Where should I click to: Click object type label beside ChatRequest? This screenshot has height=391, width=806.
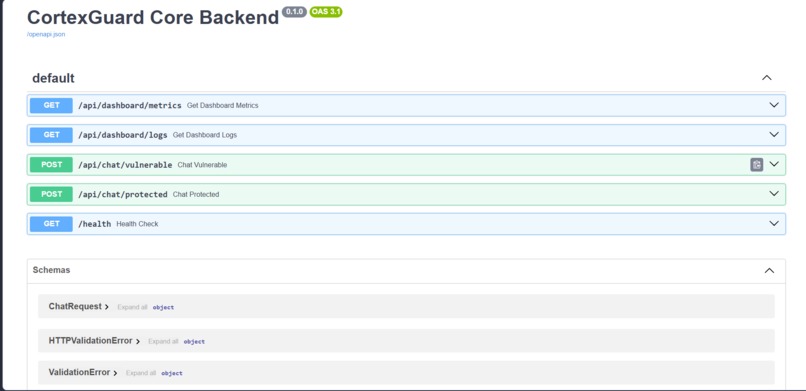(163, 307)
